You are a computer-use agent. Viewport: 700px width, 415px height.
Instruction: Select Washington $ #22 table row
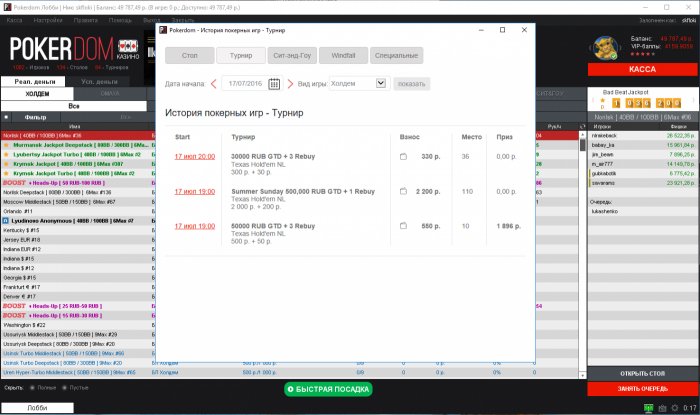coord(77,325)
